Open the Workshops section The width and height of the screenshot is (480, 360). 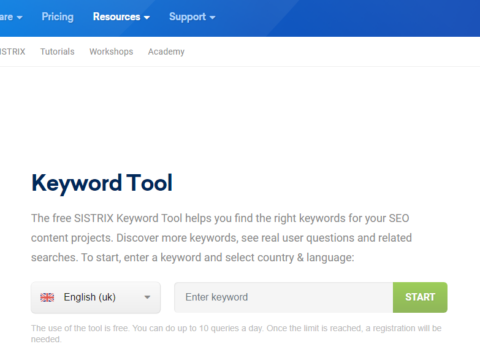111,52
